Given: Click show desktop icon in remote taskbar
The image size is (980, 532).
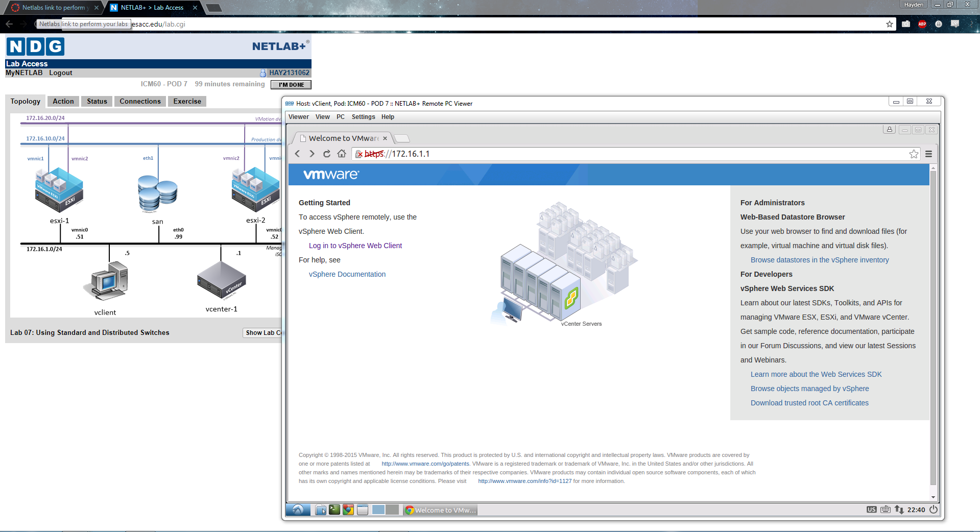Looking at the screenshot, I should click(363, 510).
